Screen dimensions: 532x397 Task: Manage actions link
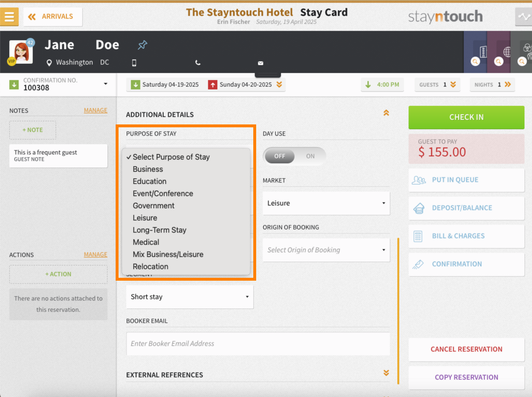[x=95, y=255]
